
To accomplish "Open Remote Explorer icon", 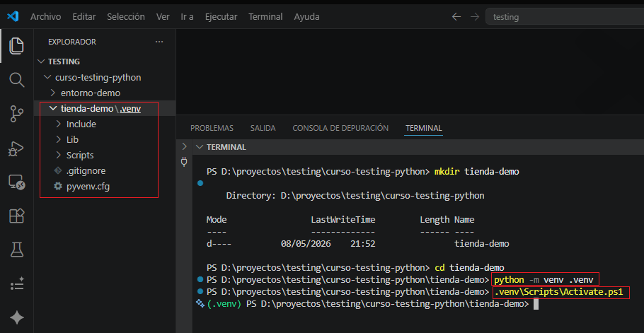I will click(x=16, y=182).
